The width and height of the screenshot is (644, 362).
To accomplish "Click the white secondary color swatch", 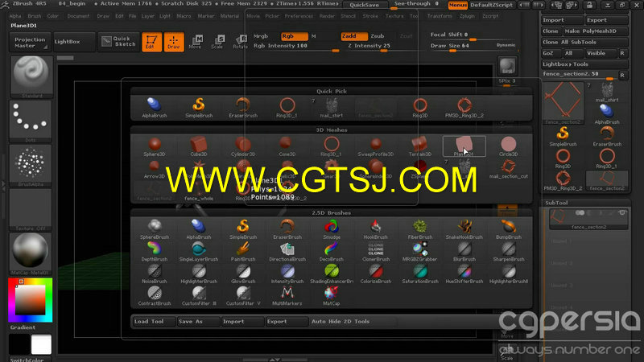I will pyautogui.click(x=41, y=344).
